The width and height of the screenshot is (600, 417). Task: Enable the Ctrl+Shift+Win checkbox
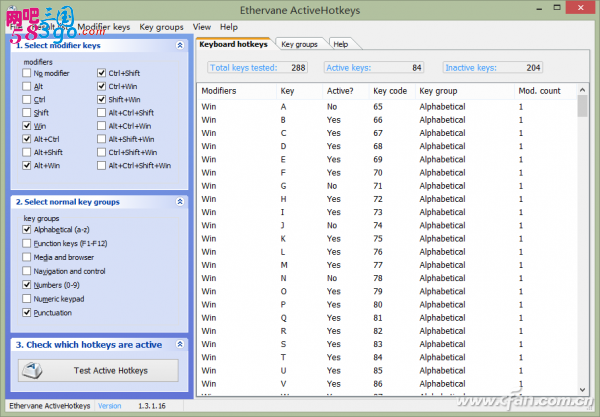pos(101,152)
